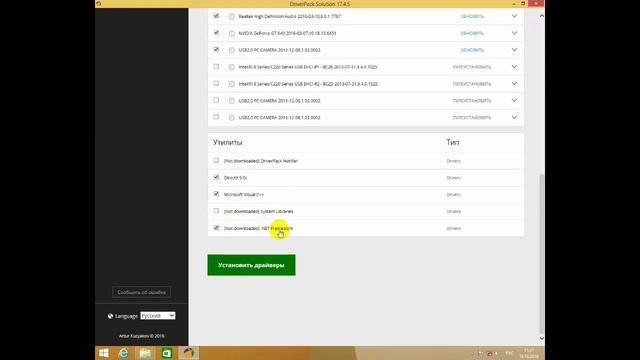The image size is (640, 360).
Task: Check the Intel USB EHCI #2 driver
Action: [x=216, y=83]
